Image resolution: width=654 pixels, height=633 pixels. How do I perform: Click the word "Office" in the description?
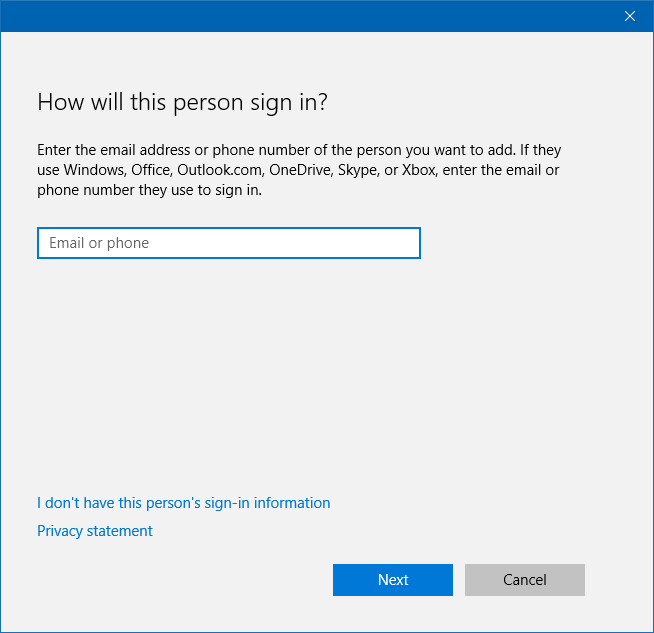[x=151, y=170]
